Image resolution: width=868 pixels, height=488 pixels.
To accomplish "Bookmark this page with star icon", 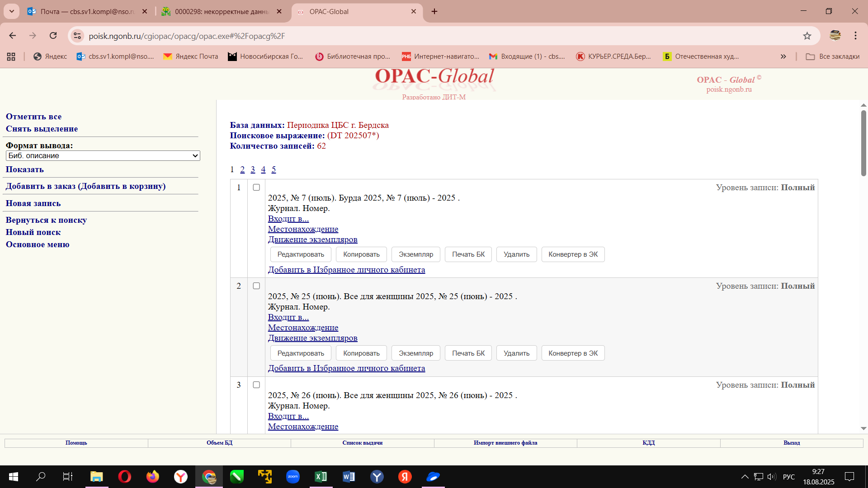I will (807, 36).
